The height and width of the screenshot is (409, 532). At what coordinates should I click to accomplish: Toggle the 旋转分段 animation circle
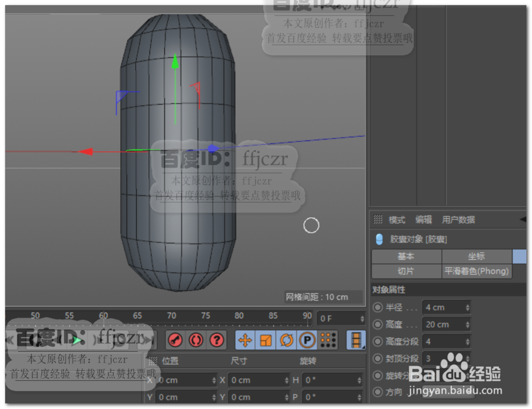click(x=378, y=375)
